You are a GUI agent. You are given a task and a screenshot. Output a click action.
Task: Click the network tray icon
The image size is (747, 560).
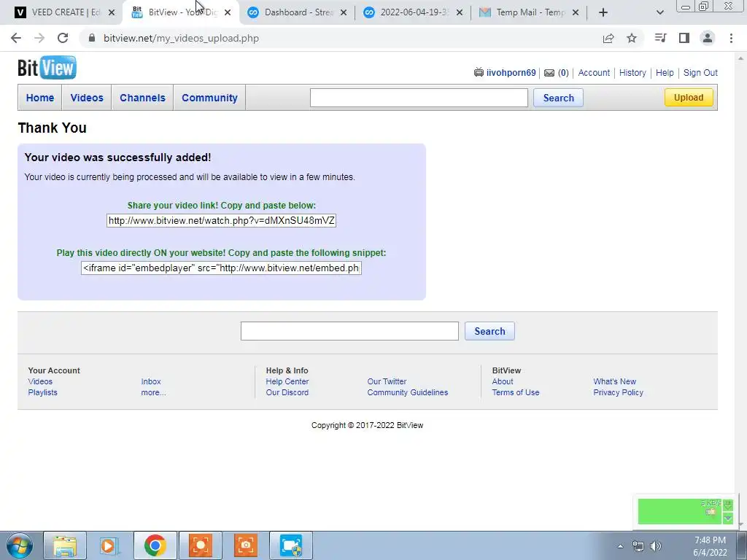pyautogui.click(x=638, y=546)
